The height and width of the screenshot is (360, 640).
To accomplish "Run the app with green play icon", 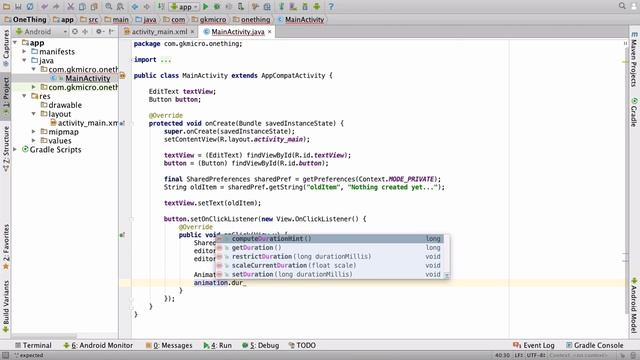I will coord(206,7).
